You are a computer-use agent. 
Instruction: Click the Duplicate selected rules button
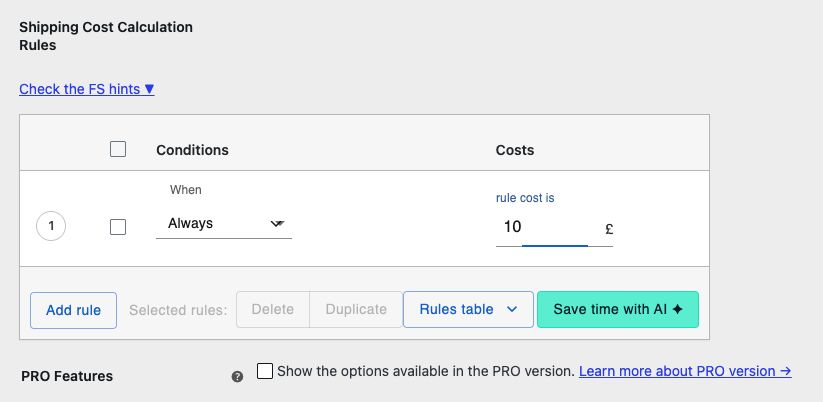click(356, 310)
